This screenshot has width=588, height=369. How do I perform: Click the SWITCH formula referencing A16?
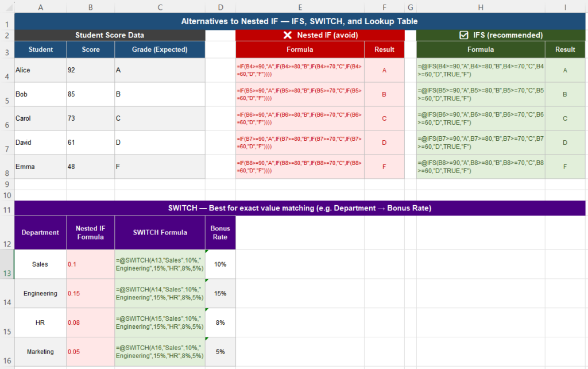(x=160, y=352)
